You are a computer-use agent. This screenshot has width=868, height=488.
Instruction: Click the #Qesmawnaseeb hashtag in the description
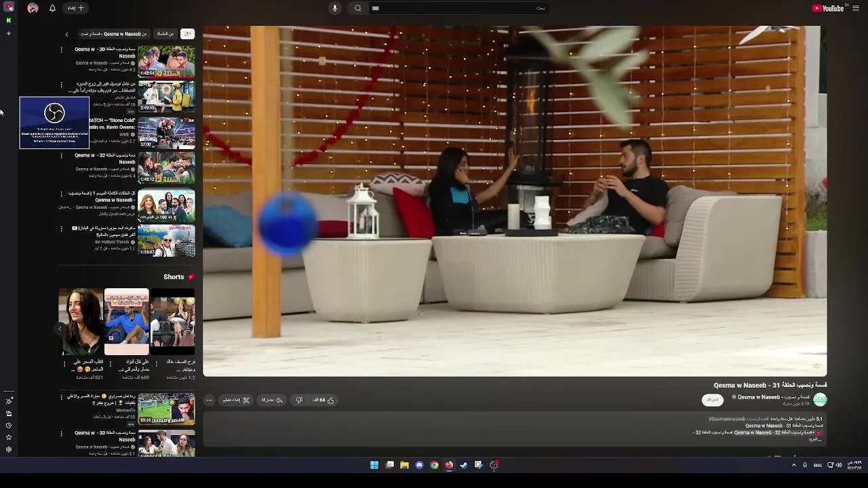pyautogui.click(x=727, y=419)
